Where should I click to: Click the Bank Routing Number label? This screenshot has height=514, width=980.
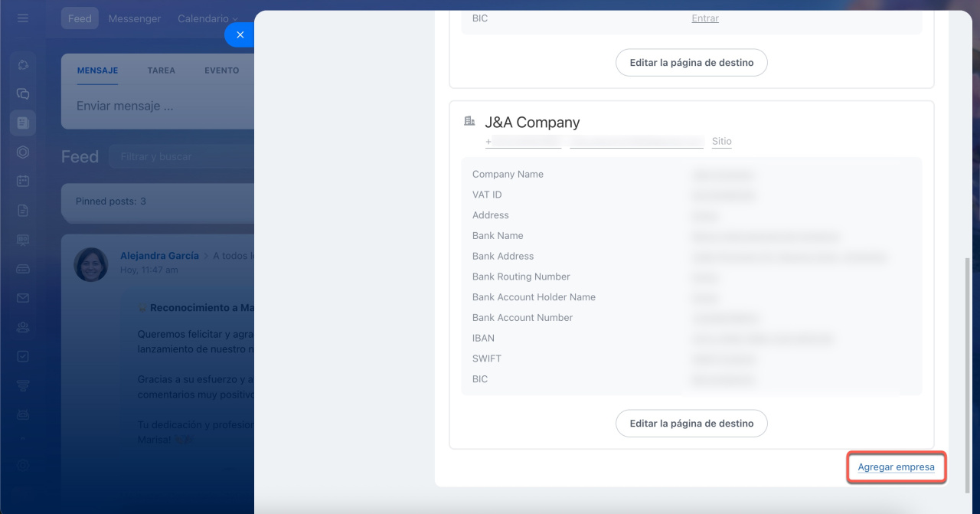pos(521,277)
